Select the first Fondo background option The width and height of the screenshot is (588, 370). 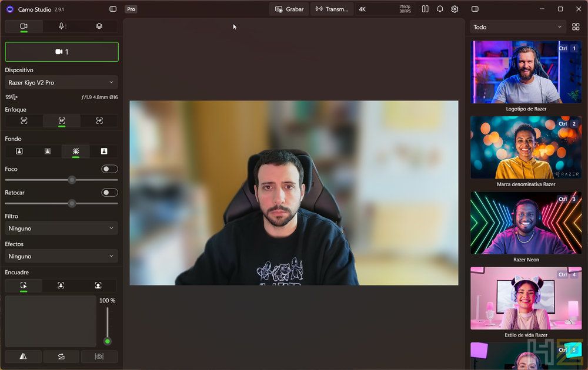(x=19, y=151)
